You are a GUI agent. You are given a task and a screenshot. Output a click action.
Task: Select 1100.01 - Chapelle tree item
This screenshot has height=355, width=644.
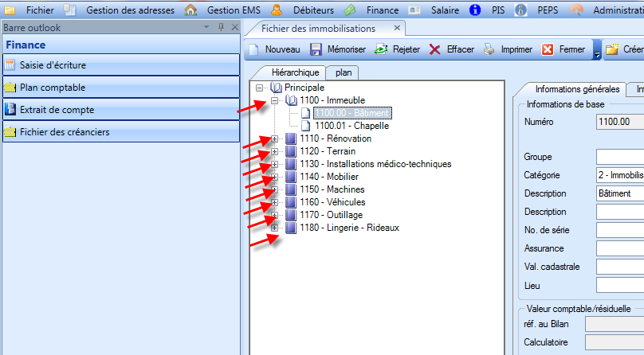[351, 126]
